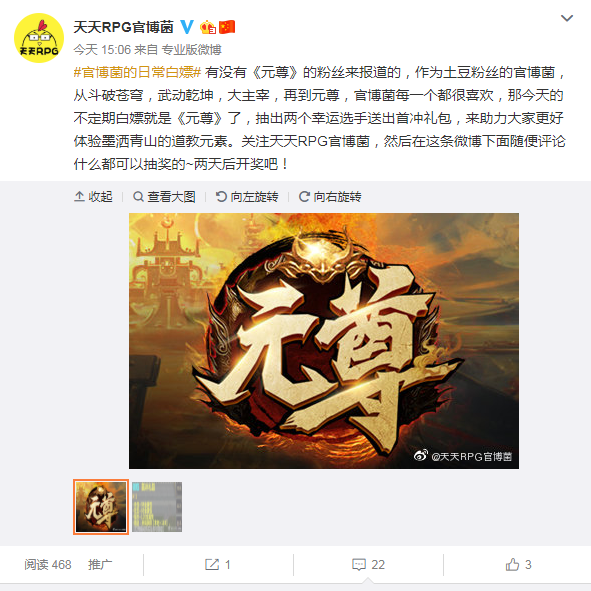The image size is (591, 591).
Task: Open the comments speech bubble icon
Action: (359, 565)
